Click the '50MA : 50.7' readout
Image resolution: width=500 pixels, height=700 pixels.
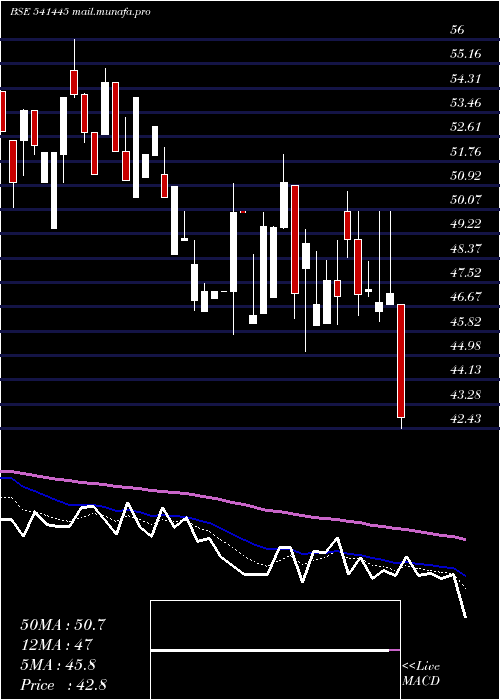click(x=63, y=625)
